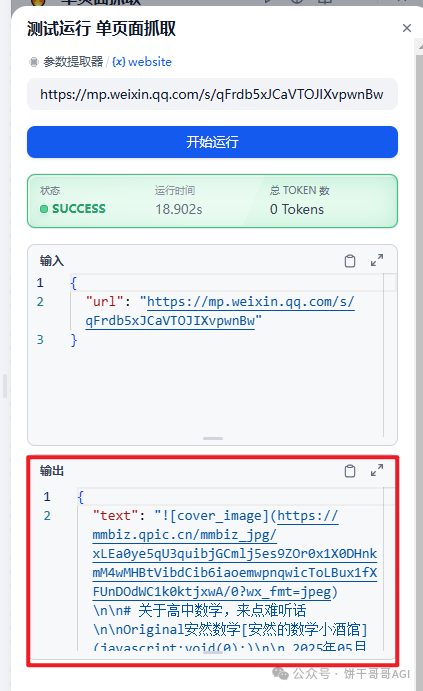
Task: Click 关于高中数学，来点难听话 text
Action: pos(222,610)
